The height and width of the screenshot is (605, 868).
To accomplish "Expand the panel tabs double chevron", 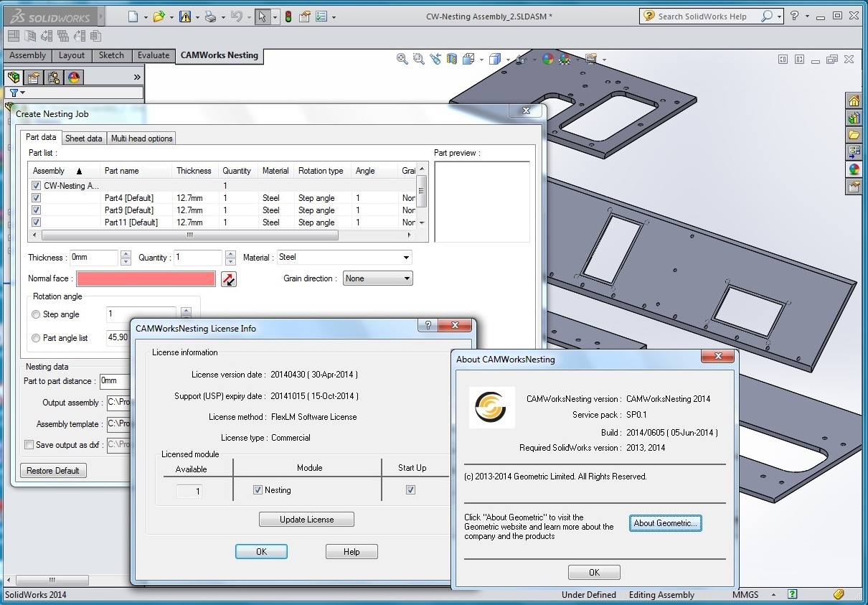I will click(137, 77).
